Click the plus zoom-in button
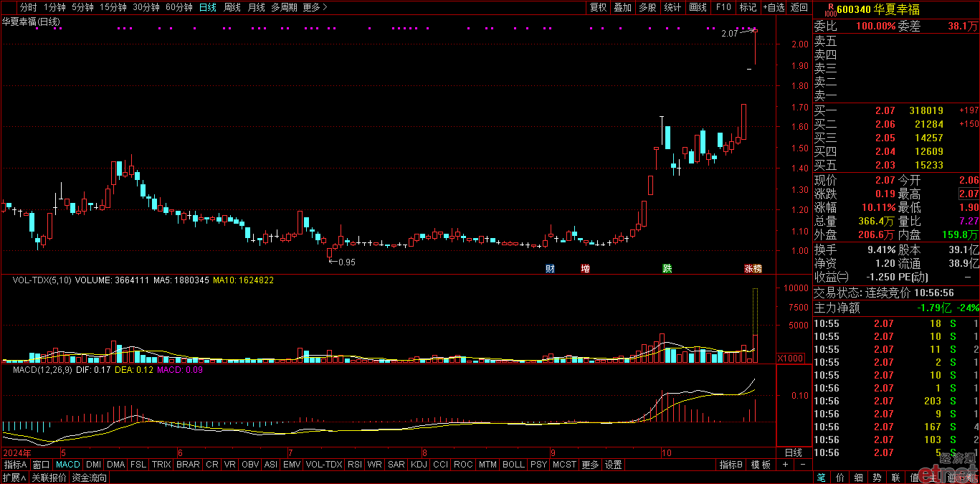 point(785,465)
